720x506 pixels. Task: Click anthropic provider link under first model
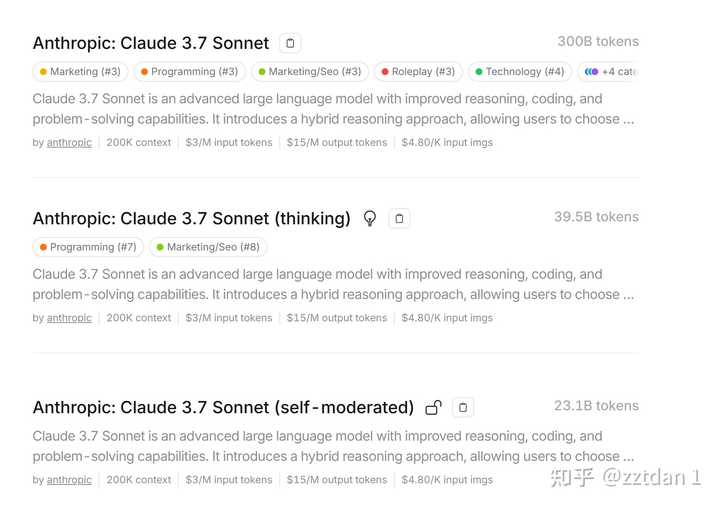(x=69, y=143)
